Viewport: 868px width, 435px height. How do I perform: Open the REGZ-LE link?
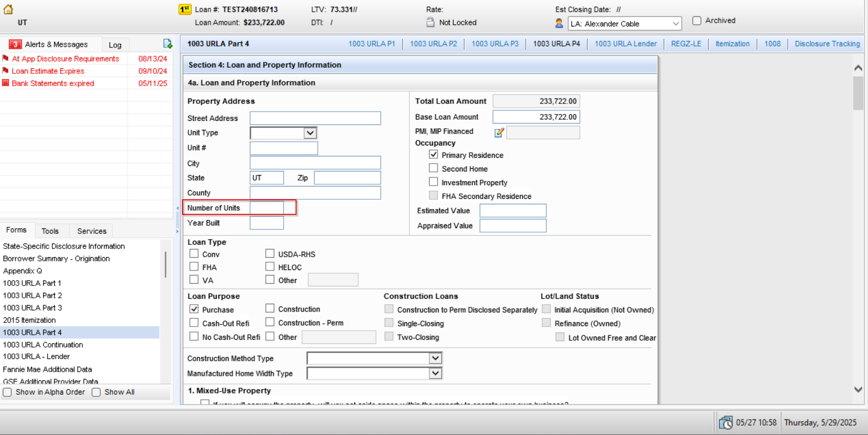[x=686, y=44]
